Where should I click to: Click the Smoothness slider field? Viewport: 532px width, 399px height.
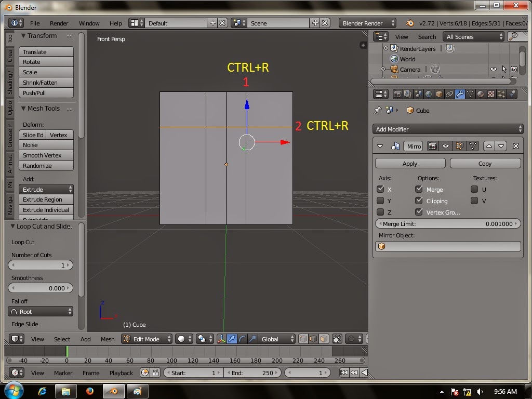(41, 288)
